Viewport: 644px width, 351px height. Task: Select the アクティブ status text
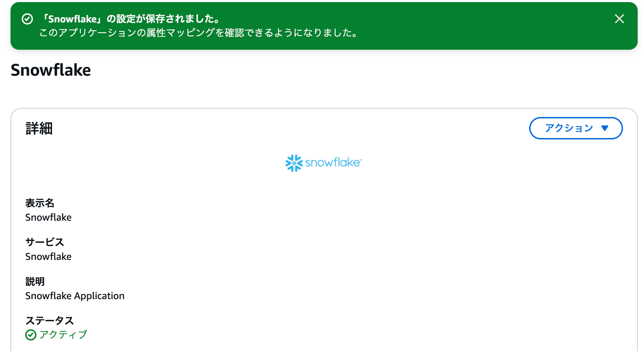[x=63, y=335]
